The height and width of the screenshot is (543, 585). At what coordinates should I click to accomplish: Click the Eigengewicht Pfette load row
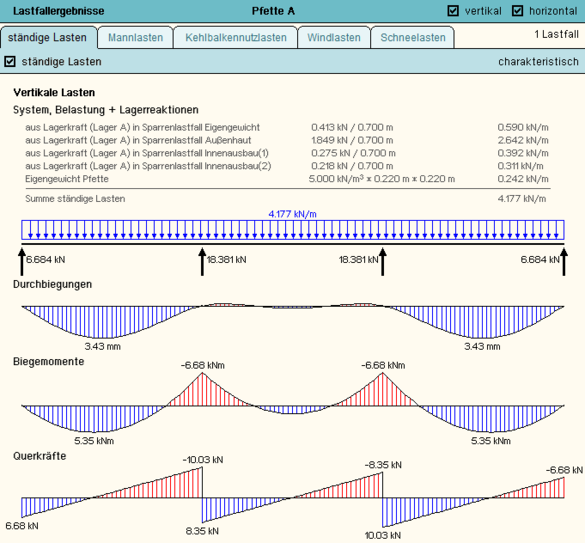pyautogui.click(x=287, y=179)
